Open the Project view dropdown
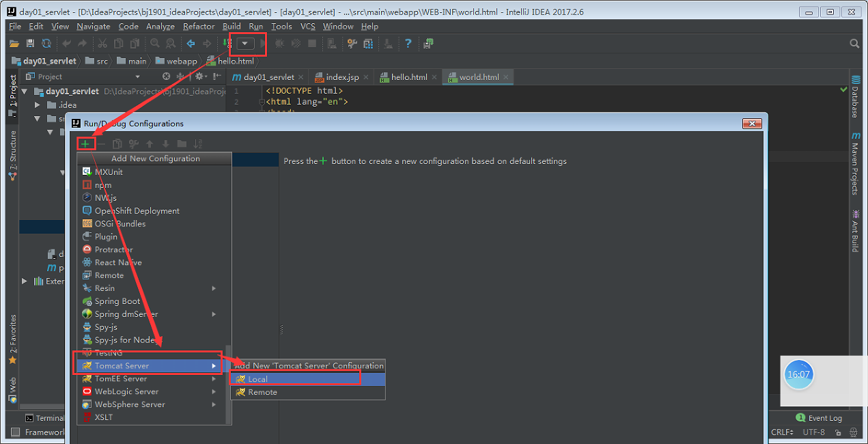Image resolution: width=868 pixels, height=444 pixels. click(137, 77)
